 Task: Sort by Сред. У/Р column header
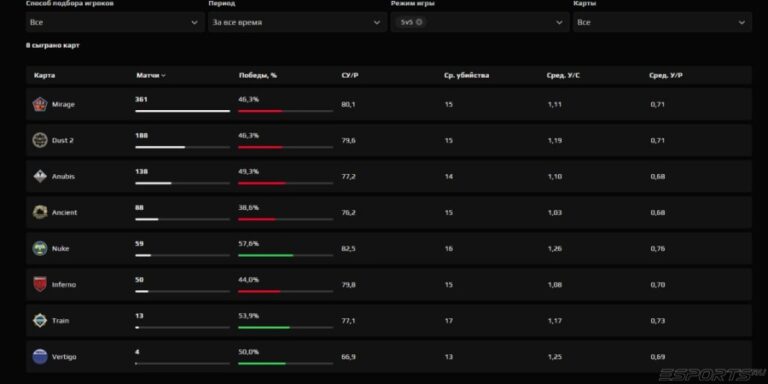[x=666, y=75]
